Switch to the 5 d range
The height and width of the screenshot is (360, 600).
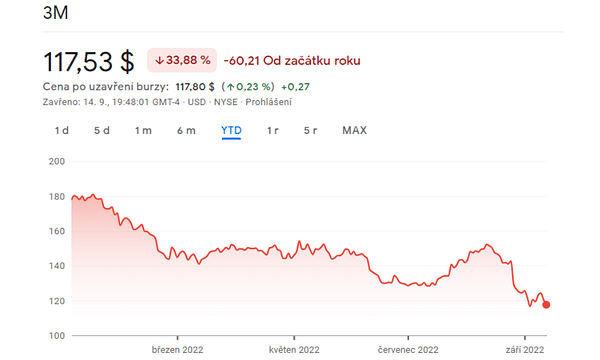tap(102, 130)
